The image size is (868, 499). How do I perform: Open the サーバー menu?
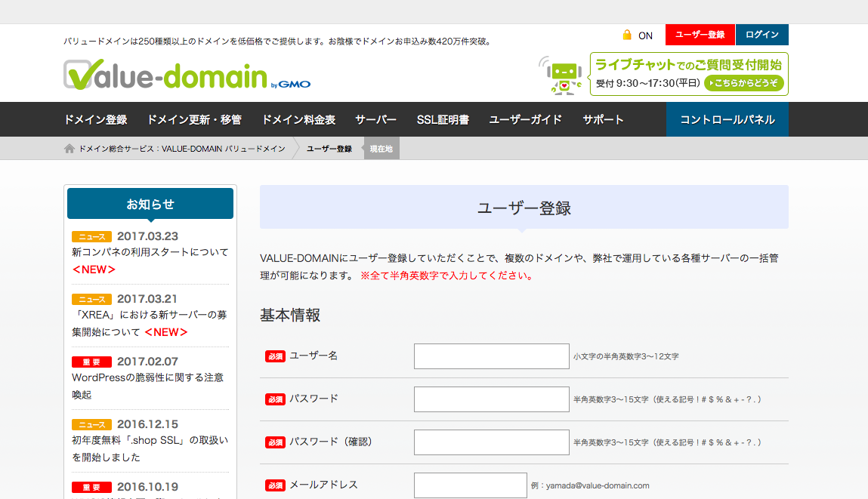point(376,119)
